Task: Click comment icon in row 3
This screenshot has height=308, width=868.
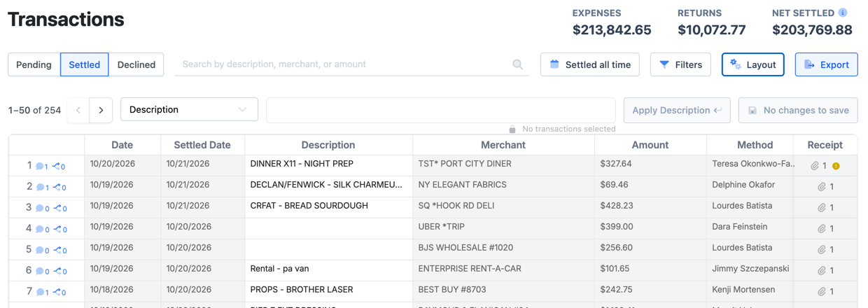Action: pos(40,209)
